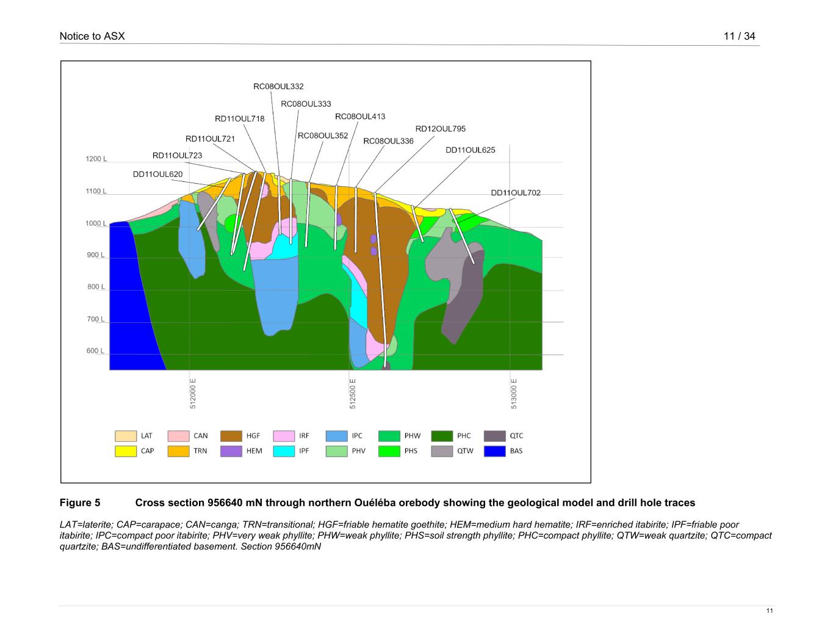Click the 512500 E easting axis label
Viewport: 833px width, 644px height.
coord(353,394)
